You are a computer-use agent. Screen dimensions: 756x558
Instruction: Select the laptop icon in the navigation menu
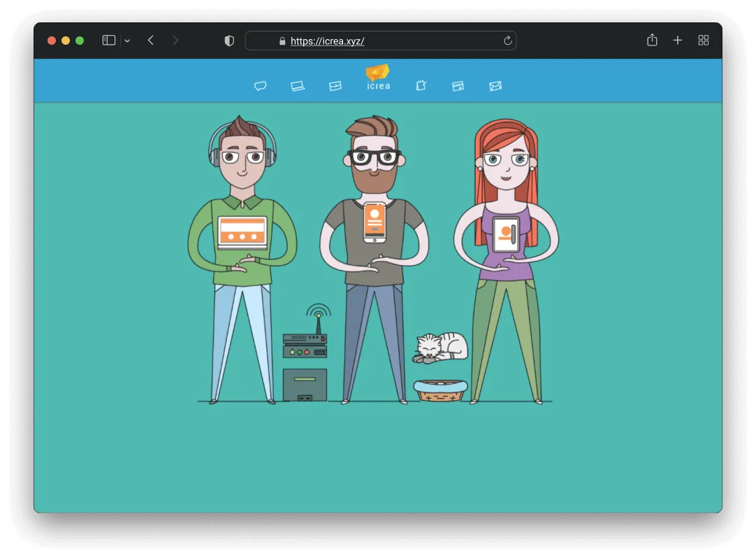pos(298,85)
